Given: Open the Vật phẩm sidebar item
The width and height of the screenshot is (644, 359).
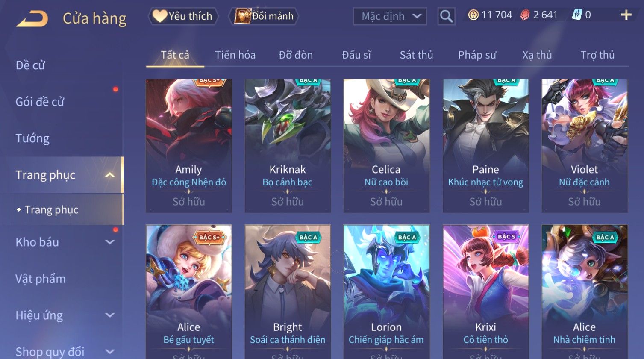Looking at the screenshot, I should pos(41,279).
